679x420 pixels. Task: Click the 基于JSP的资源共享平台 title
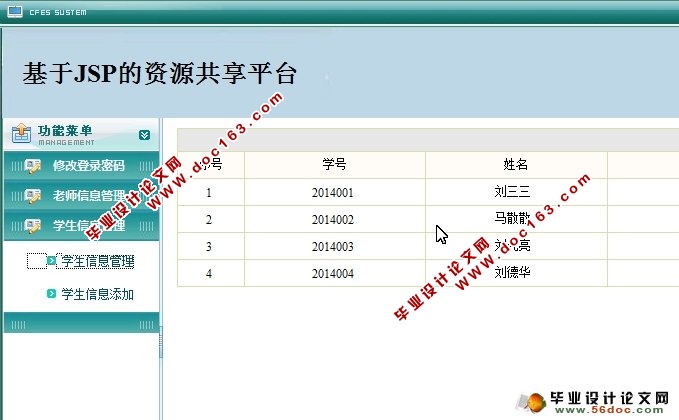[x=159, y=73]
